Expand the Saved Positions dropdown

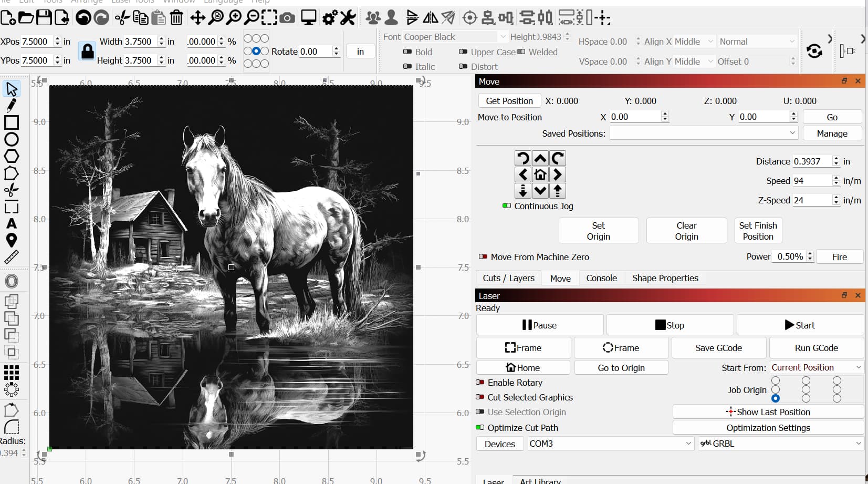[x=704, y=133]
